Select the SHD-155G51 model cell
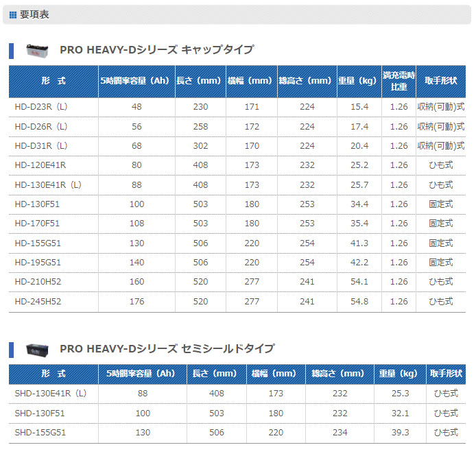The height and width of the screenshot is (456, 476). (x=53, y=433)
